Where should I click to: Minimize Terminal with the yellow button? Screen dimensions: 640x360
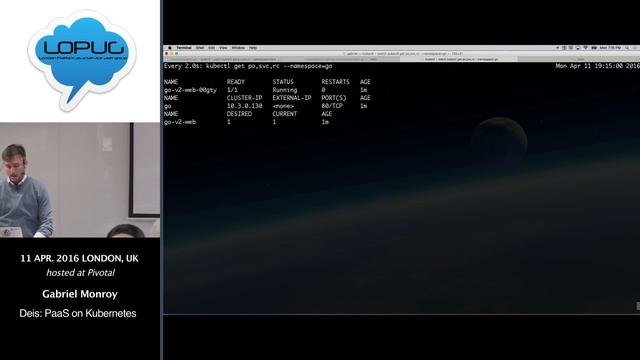(x=171, y=53)
